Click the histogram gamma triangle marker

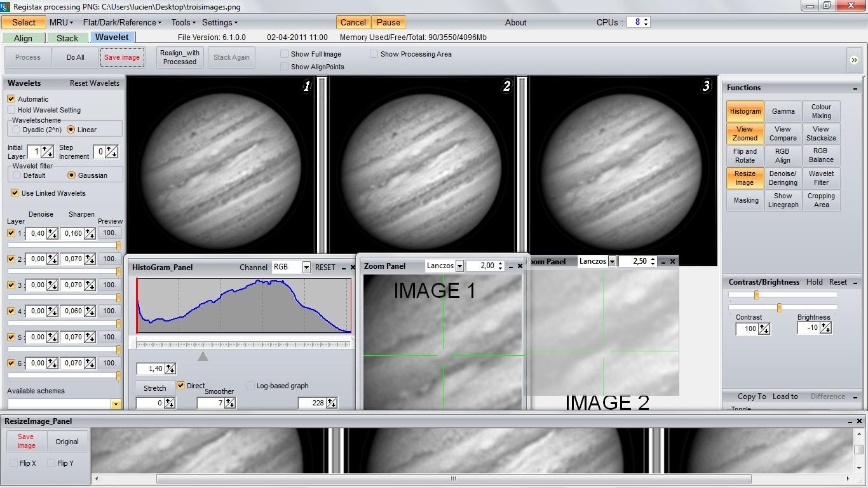[203, 356]
